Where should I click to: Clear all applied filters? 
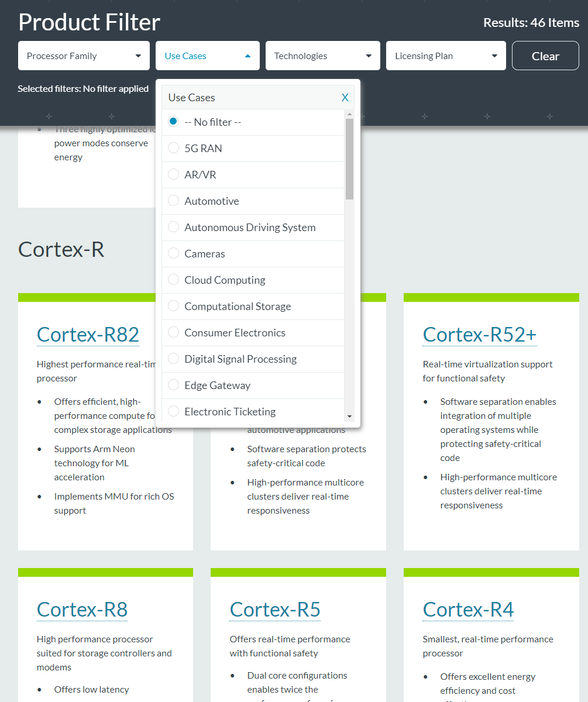pyautogui.click(x=545, y=56)
